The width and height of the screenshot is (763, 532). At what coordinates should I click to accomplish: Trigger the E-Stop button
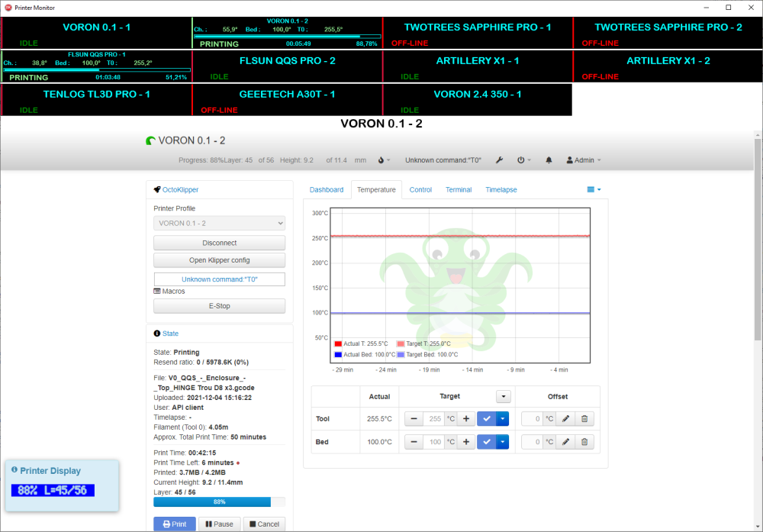(x=220, y=306)
